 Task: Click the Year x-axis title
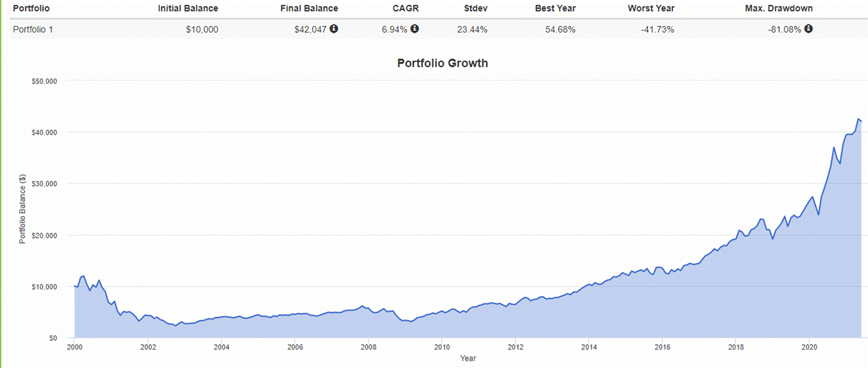[x=468, y=358]
